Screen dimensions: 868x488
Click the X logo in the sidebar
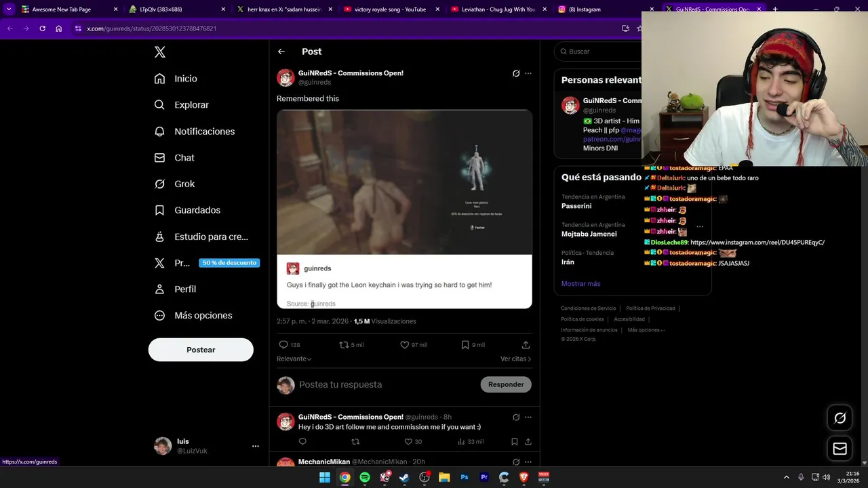pyautogui.click(x=160, y=52)
